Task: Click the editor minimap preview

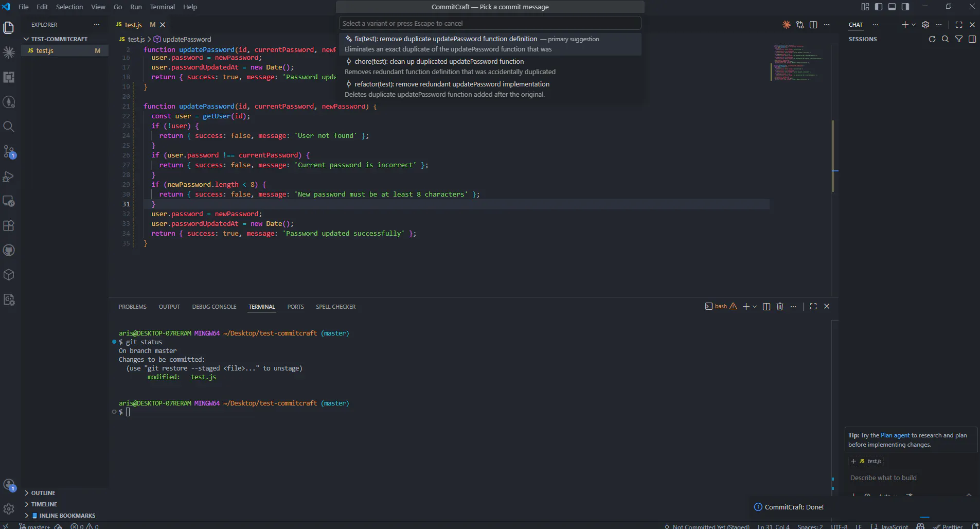Action: 798,63
